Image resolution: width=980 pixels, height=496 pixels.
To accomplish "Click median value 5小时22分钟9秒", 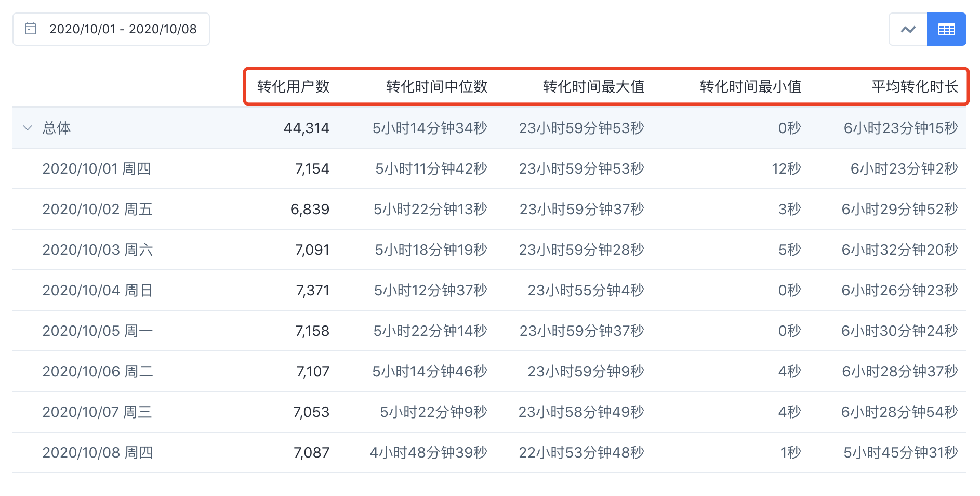I will point(434,412).
